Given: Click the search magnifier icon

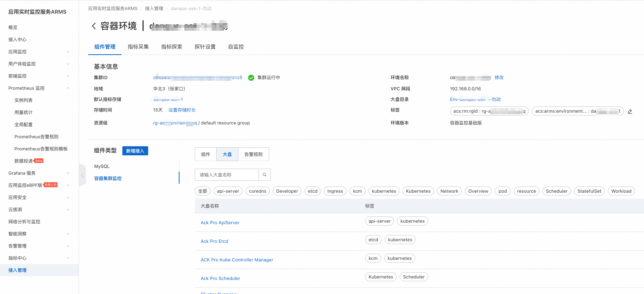Looking at the screenshot, I should point(264,175).
